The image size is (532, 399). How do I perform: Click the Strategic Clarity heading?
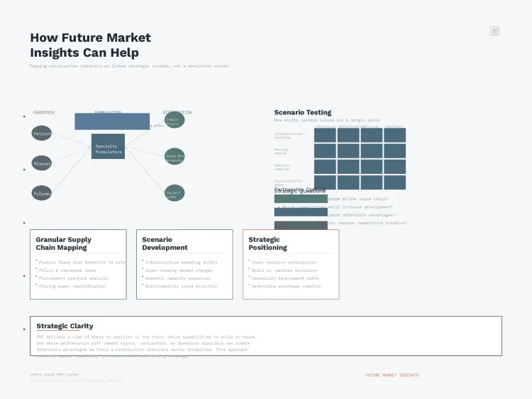click(x=65, y=326)
